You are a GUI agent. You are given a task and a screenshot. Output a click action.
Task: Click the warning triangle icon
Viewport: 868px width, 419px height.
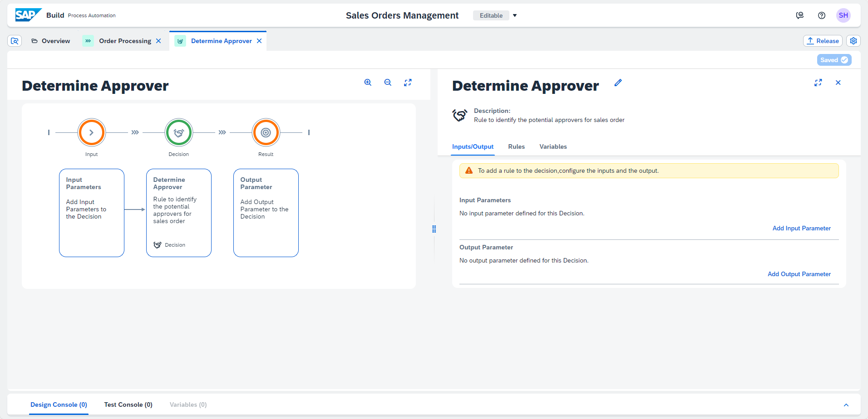click(469, 171)
